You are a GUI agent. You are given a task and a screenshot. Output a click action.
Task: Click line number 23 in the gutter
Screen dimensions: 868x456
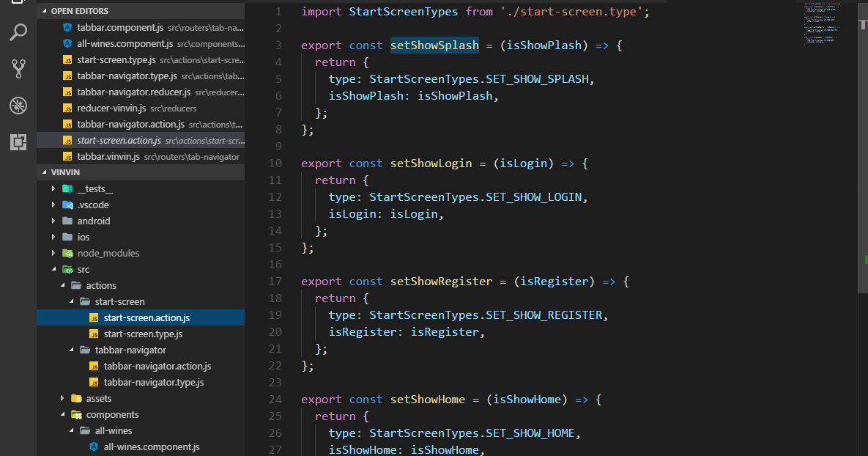click(275, 382)
